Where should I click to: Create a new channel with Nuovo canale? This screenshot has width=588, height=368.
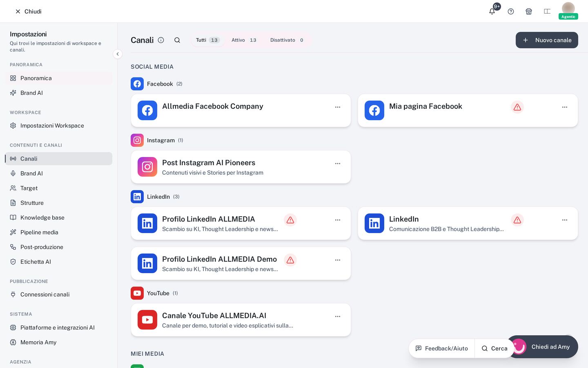tap(547, 40)
